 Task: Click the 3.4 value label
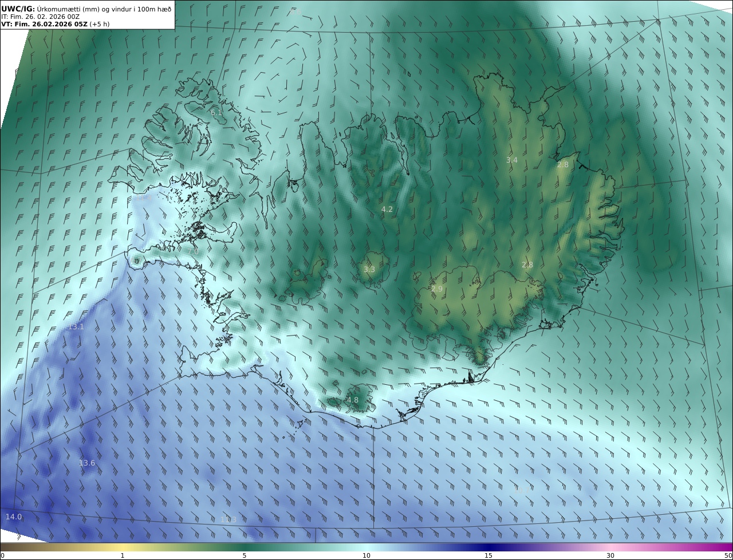pyautogui.click(x=512, y=160)
